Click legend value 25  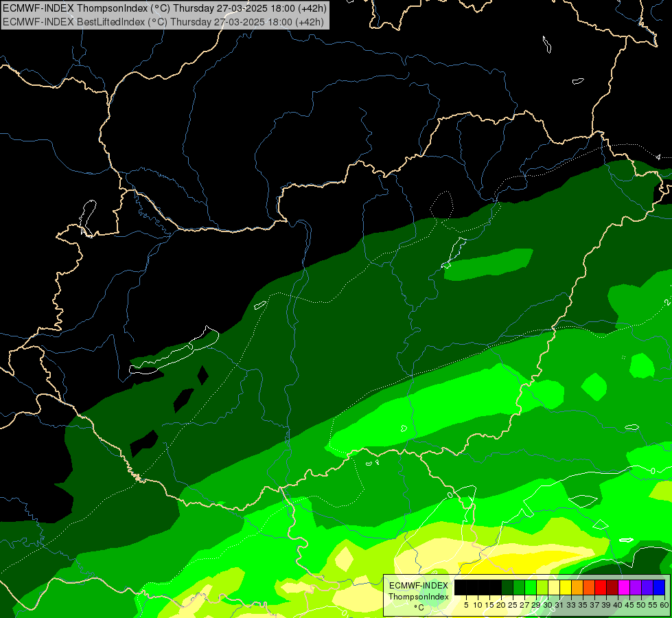point(513,605)
